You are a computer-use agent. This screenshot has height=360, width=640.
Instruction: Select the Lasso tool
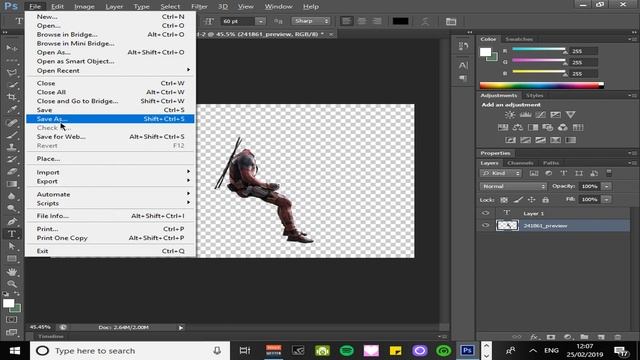coord(12,73)
